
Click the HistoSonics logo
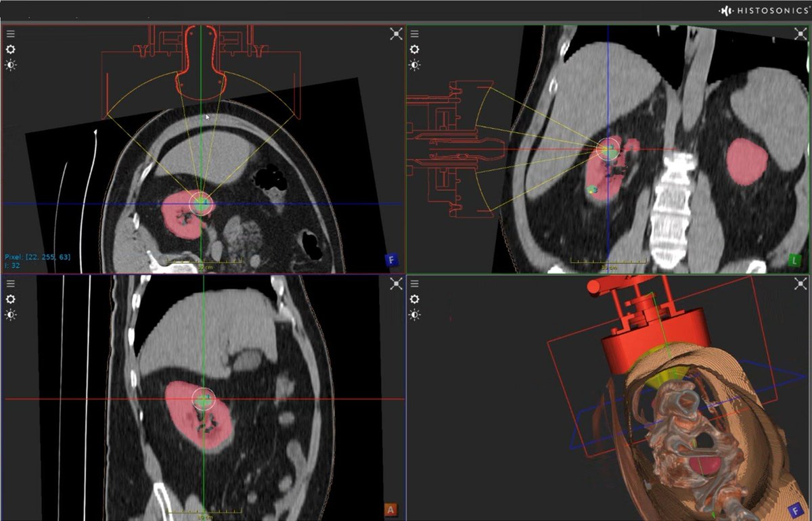coord(763,10)
